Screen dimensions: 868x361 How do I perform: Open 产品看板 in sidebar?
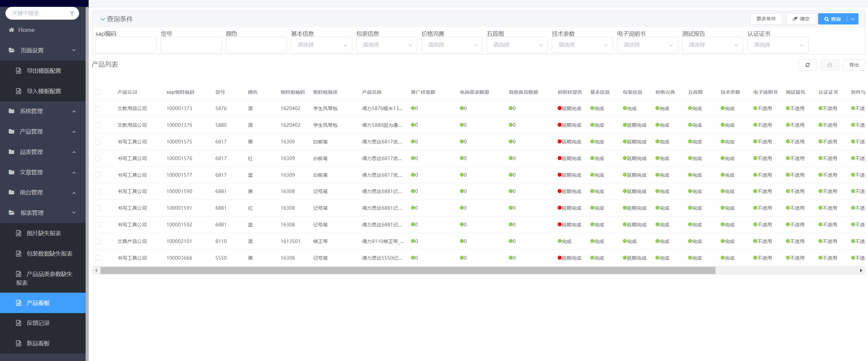(x=43, y=303)
